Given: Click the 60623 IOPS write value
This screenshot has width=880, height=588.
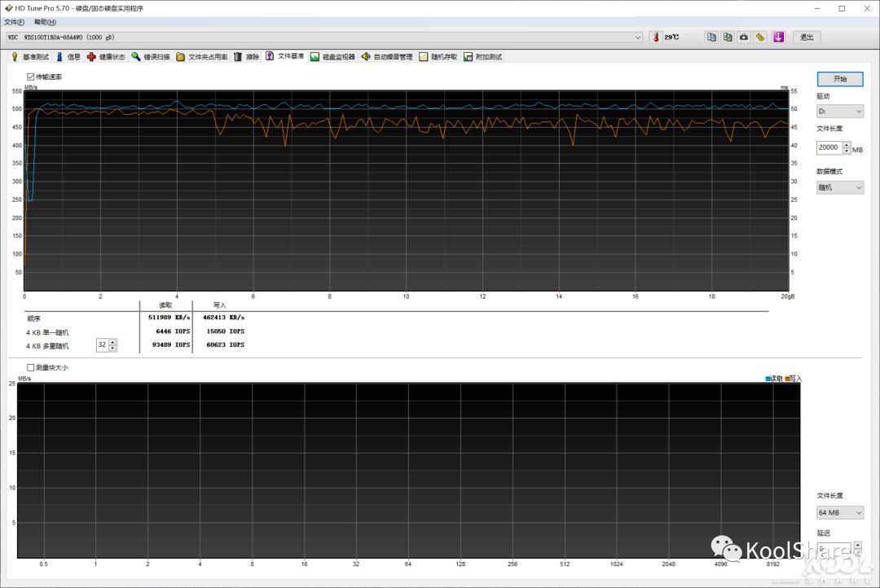Looking at the screenshot, I should [x=226, y=345].
